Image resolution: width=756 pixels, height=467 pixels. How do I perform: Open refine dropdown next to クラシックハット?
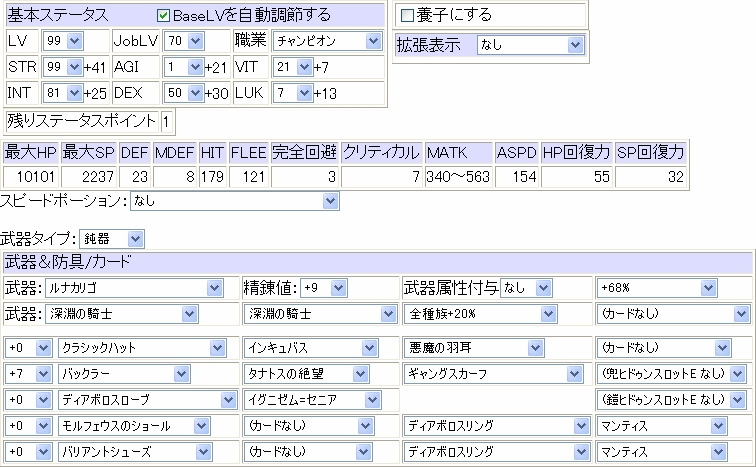pyautogui.click(x=28, y=347)
